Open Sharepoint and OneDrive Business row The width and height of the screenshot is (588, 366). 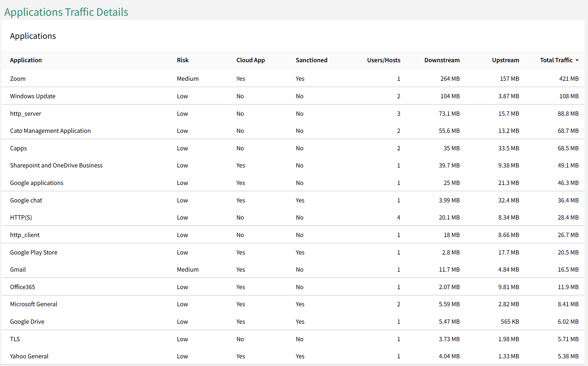293,165
